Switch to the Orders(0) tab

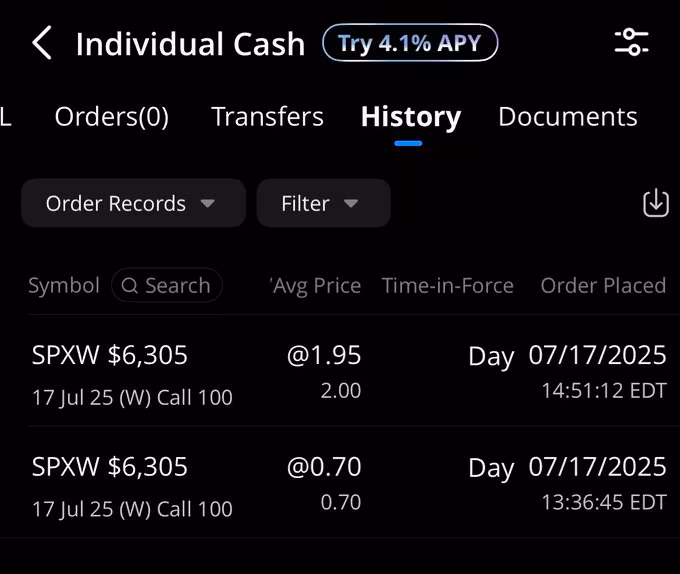(x=112, y=117)
